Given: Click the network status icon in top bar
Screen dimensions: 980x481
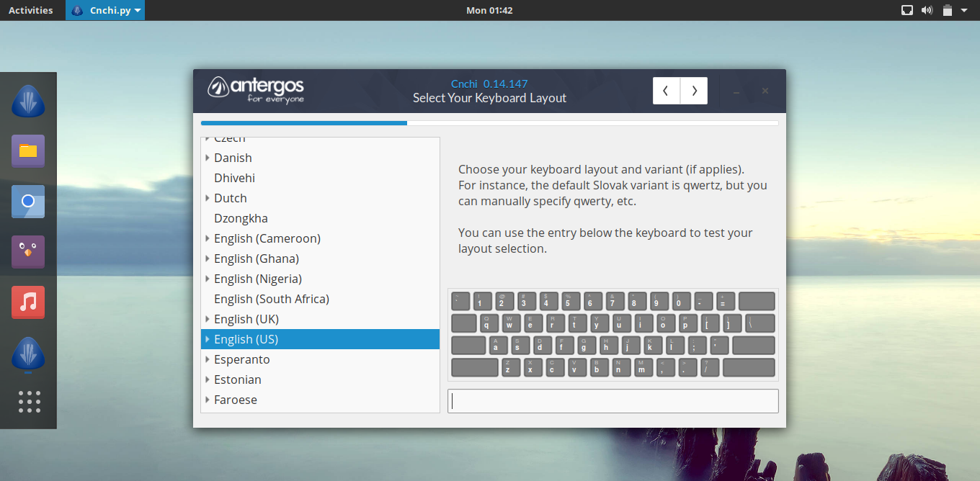Looking at the screenshot, I should (x=907, y=10).
